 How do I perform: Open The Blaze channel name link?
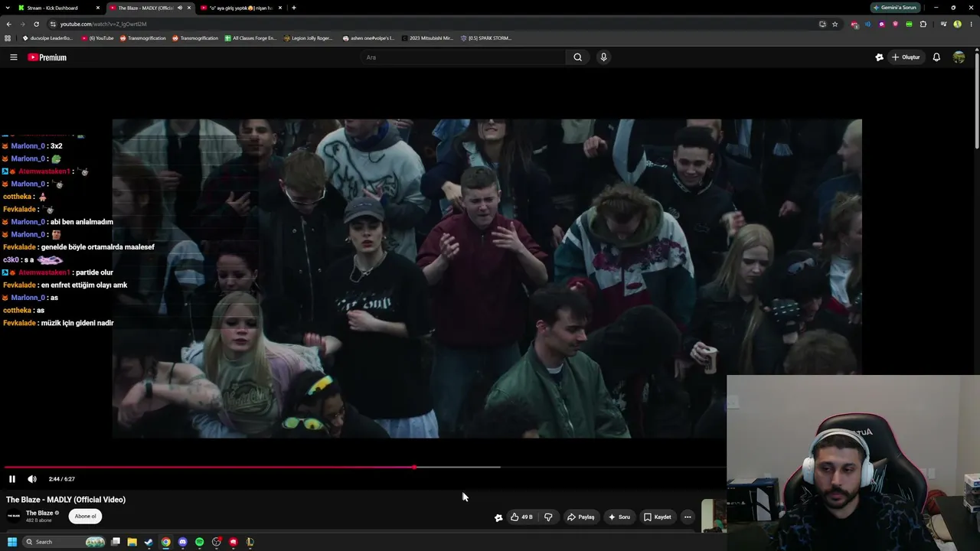[x=40, y=513]
